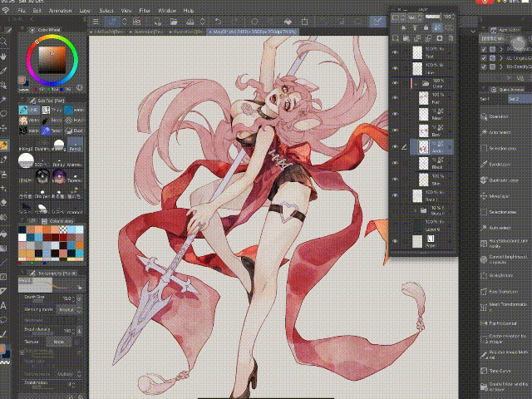This screenshot has height=399, width=532.
Task: Toggle visibility of topmost Text layer
Action: [x=395, y=52]
